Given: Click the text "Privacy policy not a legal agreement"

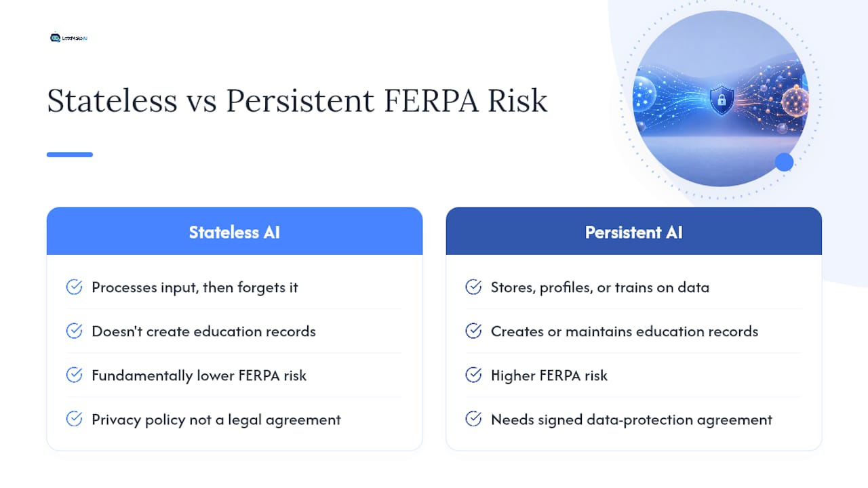Looking at the screenshot, I should [216, 420].
